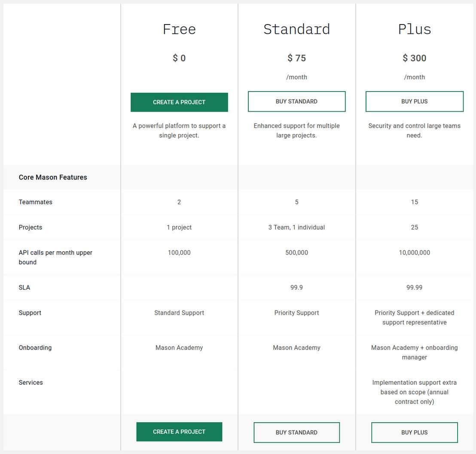
Task: Select the Plus plan heading
Action: (x=415, y=30)
